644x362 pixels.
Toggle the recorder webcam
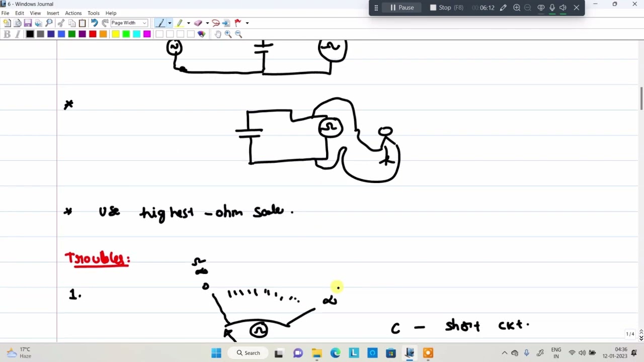click(541, 8)
